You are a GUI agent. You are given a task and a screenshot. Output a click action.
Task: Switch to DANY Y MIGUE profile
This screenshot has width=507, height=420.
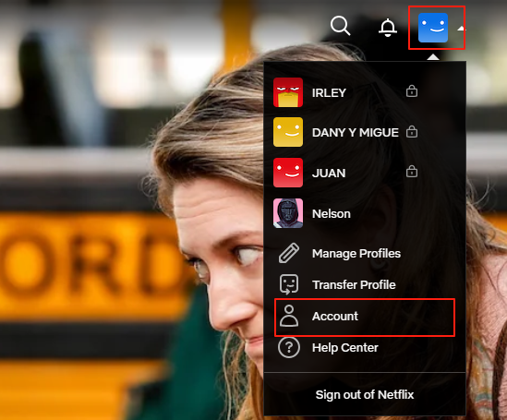[x=355, y=133]
